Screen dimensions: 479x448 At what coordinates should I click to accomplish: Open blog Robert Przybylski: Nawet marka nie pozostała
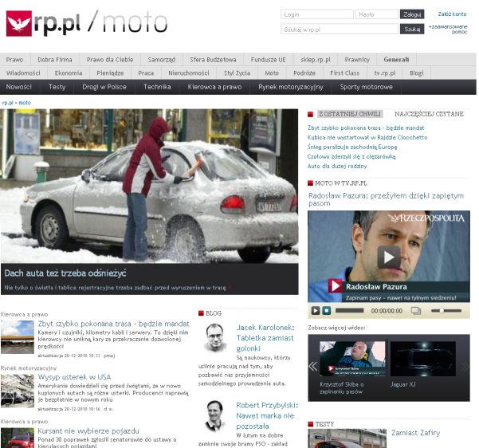pyautogui.click(x=266, y=415)
